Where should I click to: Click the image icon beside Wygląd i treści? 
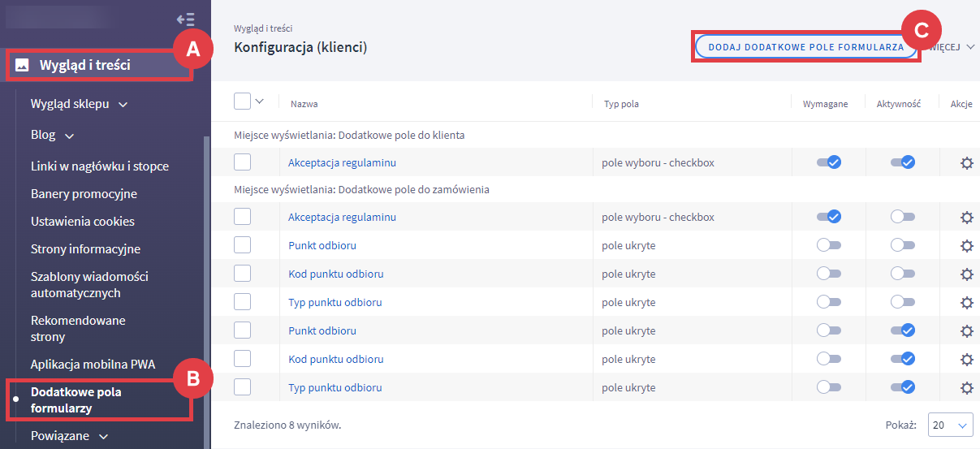22,65
